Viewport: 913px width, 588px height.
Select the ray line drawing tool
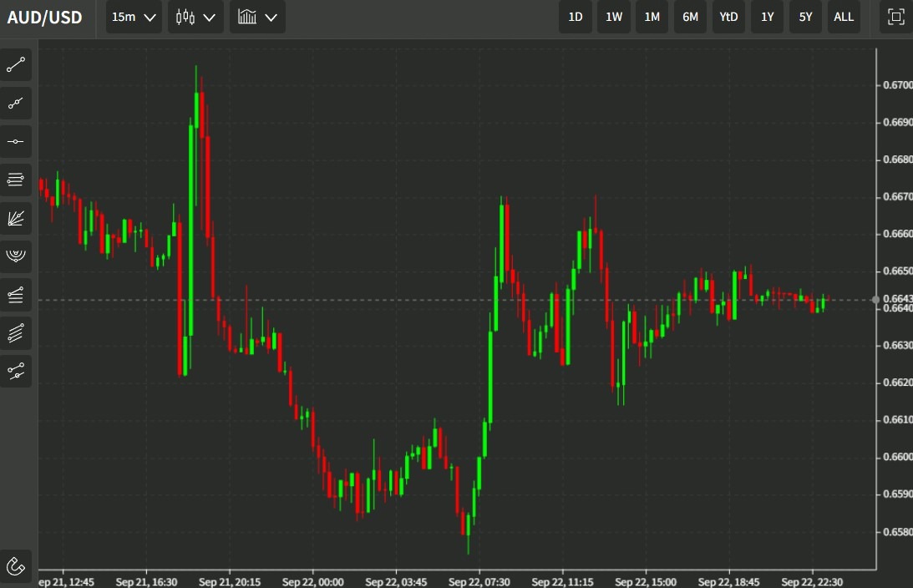coord(16,104)
